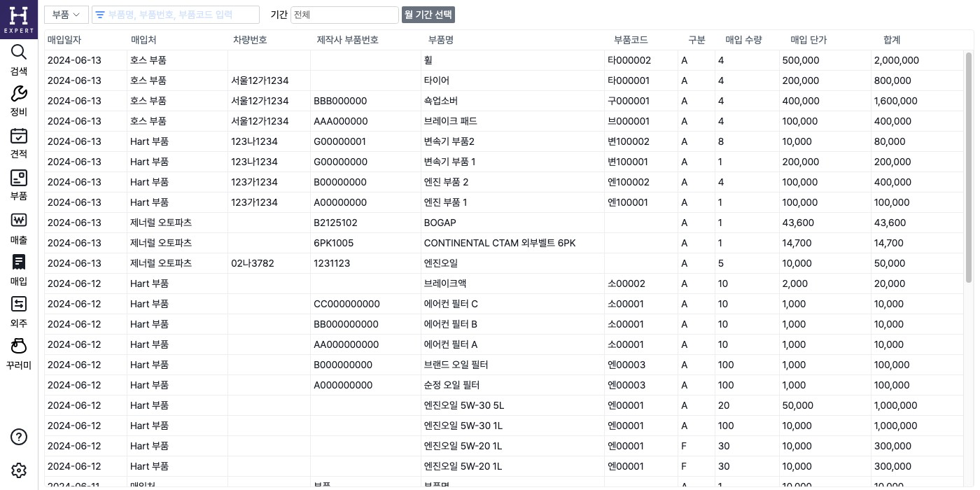980x490 pixels.
Task: Go to 정비 maintenance wrench icon
Action: pos(19,101)
